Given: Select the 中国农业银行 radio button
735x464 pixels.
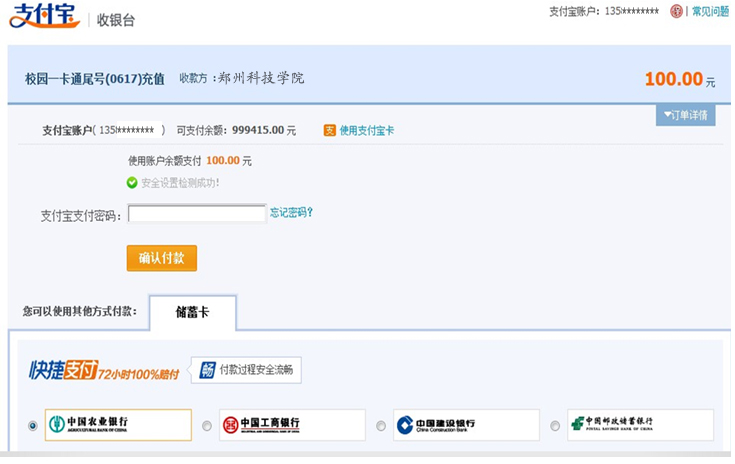Looking at the screenshot, I should (32, 426).
